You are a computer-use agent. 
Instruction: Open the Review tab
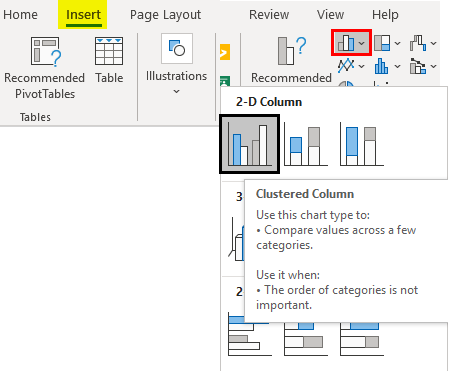(269, 15)
